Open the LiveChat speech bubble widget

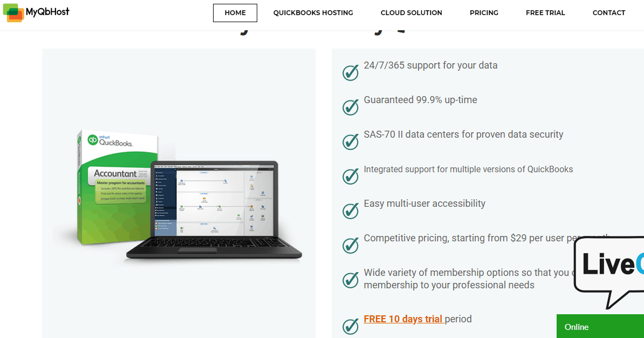click(x=609, y=272)
